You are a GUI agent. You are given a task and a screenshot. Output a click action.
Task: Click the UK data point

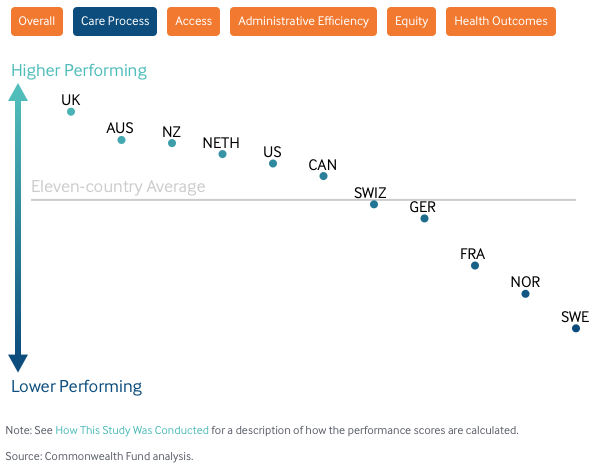tap(71, 112)
